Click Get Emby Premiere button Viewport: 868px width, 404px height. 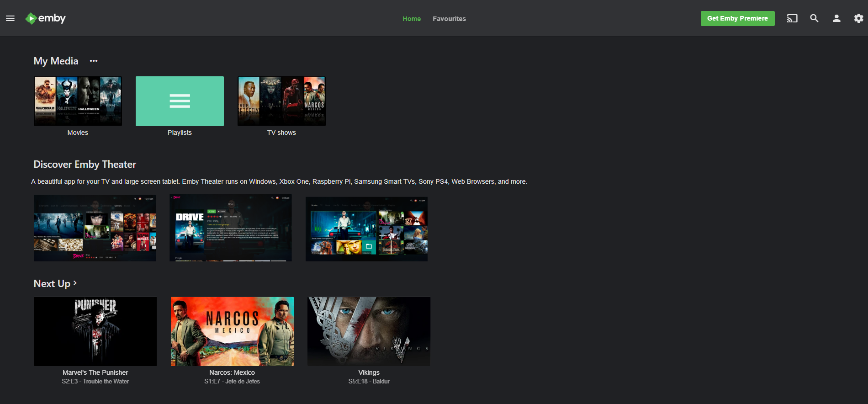737,18
